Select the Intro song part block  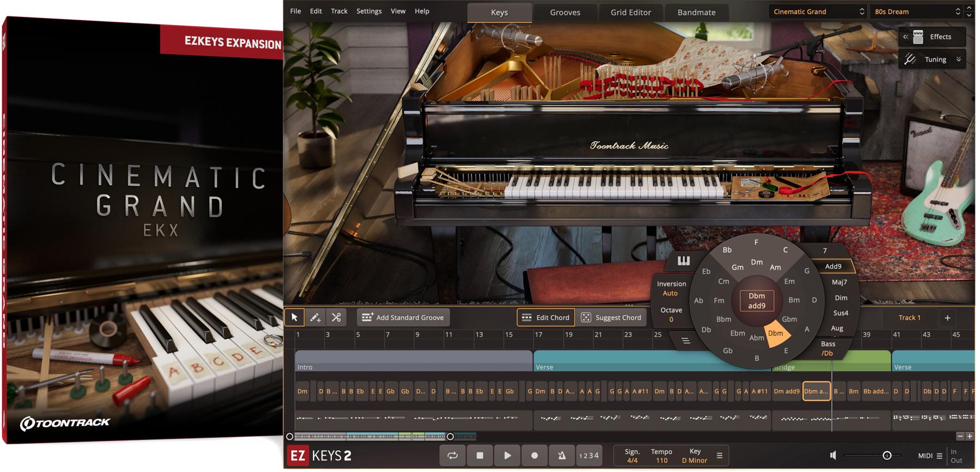(414, 361)
